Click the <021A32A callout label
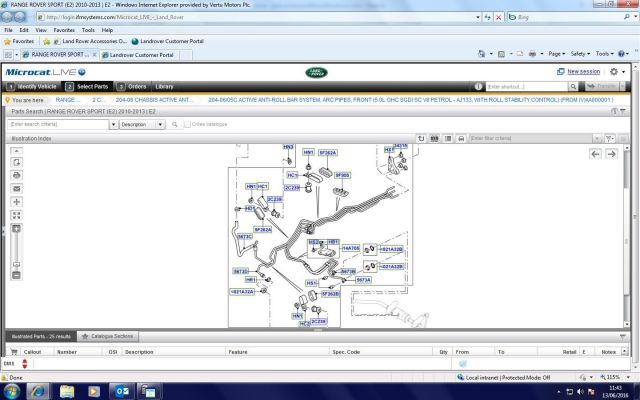Viewport: 640px width, 400px height. point(242,291)
